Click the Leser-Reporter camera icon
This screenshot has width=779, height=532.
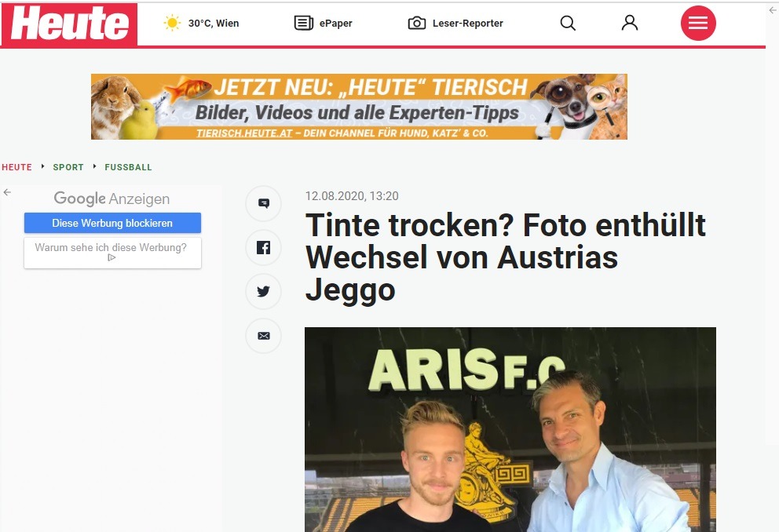[x=417, y=23]
